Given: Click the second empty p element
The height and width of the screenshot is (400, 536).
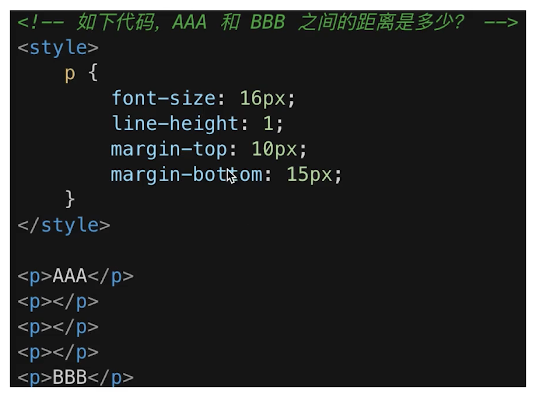Looking at the screenshot, I should pyautogui.click(x=58, y=327).
